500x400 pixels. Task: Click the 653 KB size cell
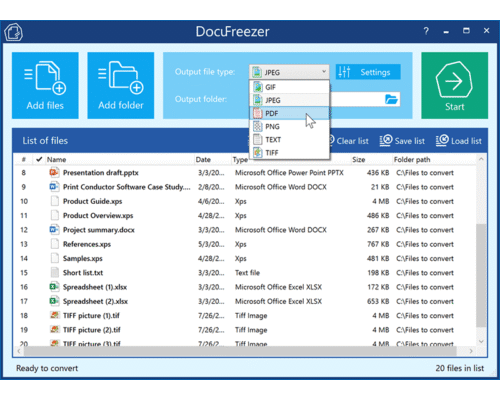point(378,301)
